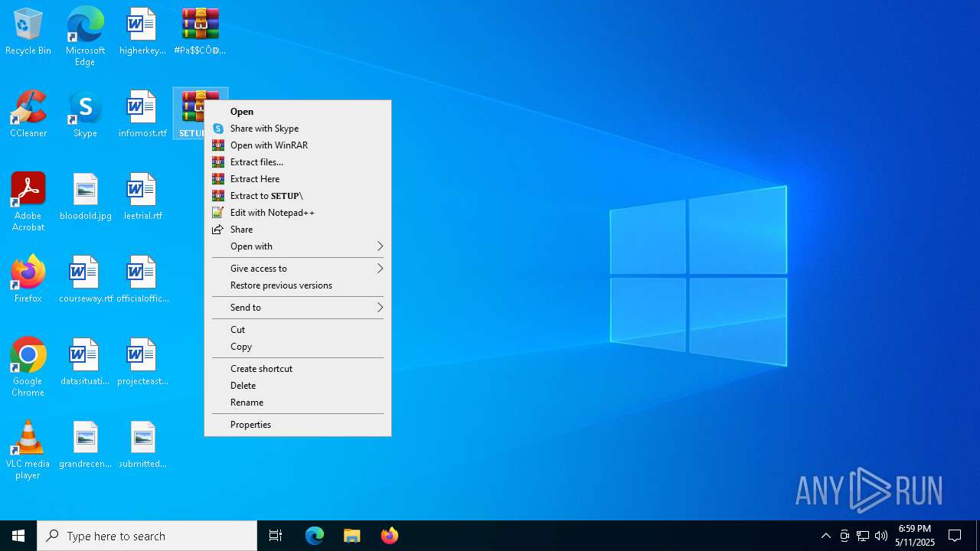Choose Share with Skype menu entry
The width and height of the screenshot is (980, 551).
[298, 129]
